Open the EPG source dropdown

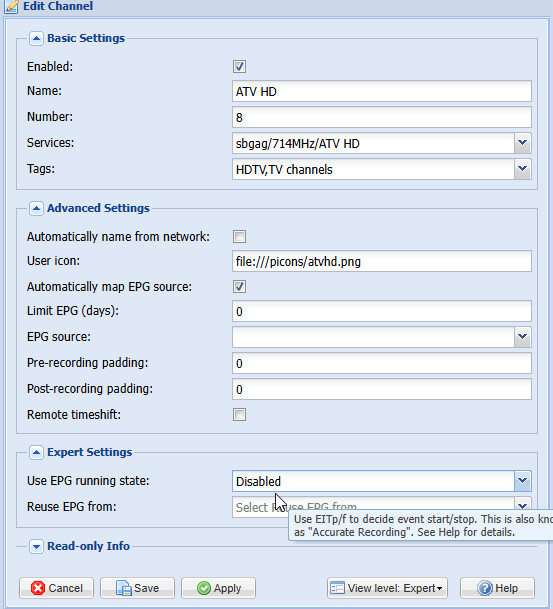(523, 337)
